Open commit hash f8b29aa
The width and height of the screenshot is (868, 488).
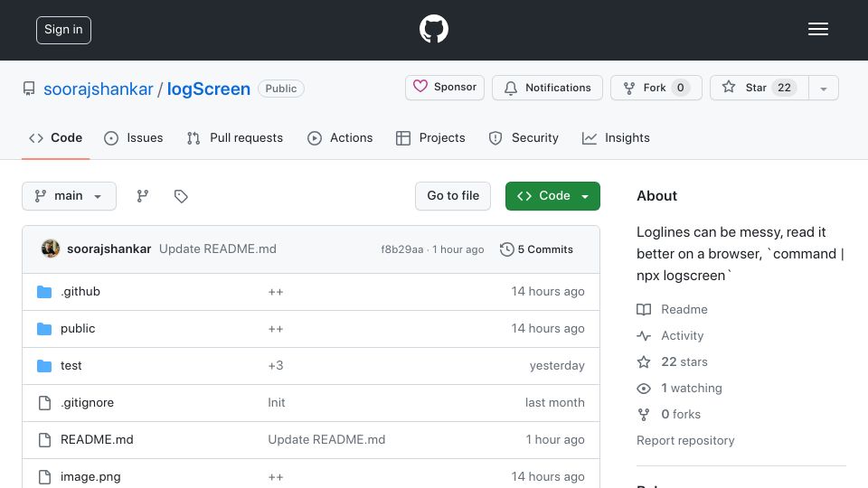(401, 249)
